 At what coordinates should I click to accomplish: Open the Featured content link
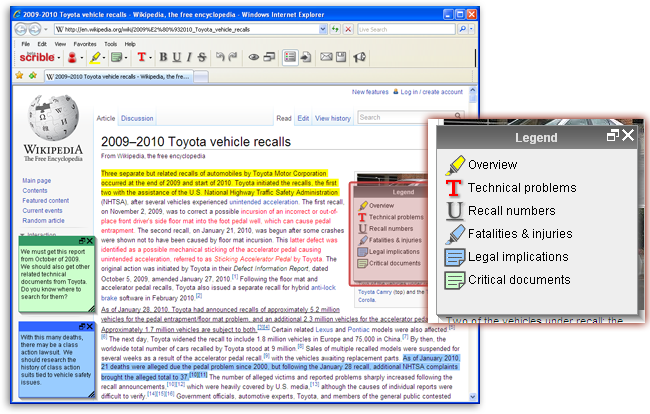tap(46, 201)
